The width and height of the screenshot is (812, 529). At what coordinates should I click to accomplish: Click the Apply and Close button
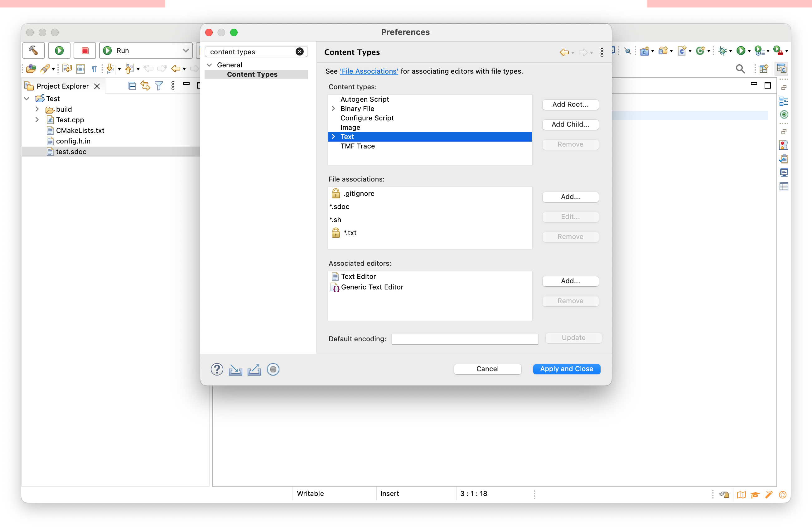point(566,369)
